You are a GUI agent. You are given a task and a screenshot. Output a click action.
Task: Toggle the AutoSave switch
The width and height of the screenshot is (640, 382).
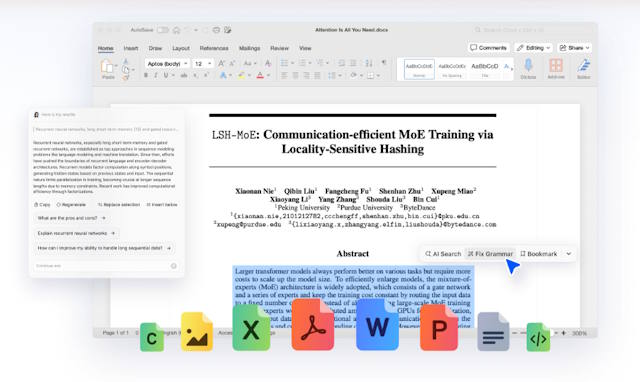coord(162,30)
